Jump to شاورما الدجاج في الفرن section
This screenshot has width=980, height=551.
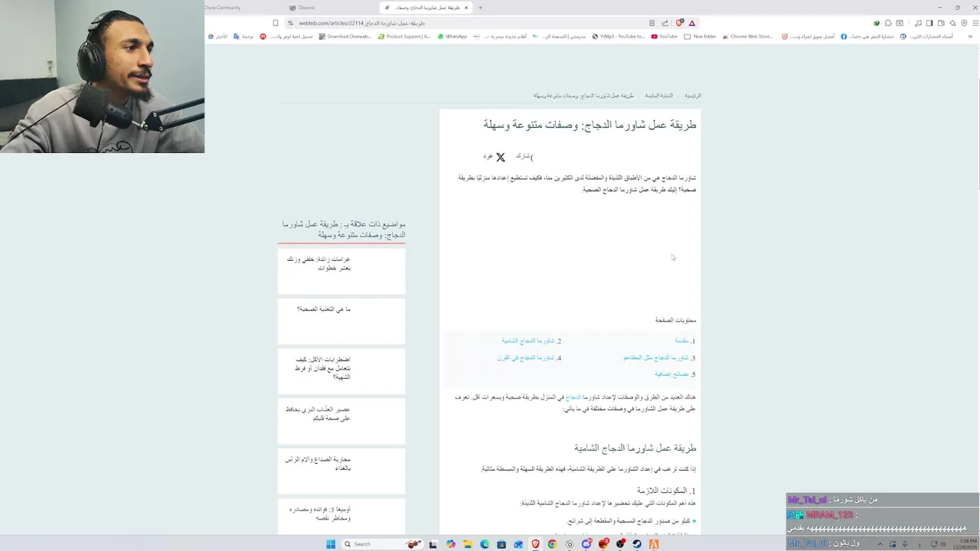[x=524, y=357]
